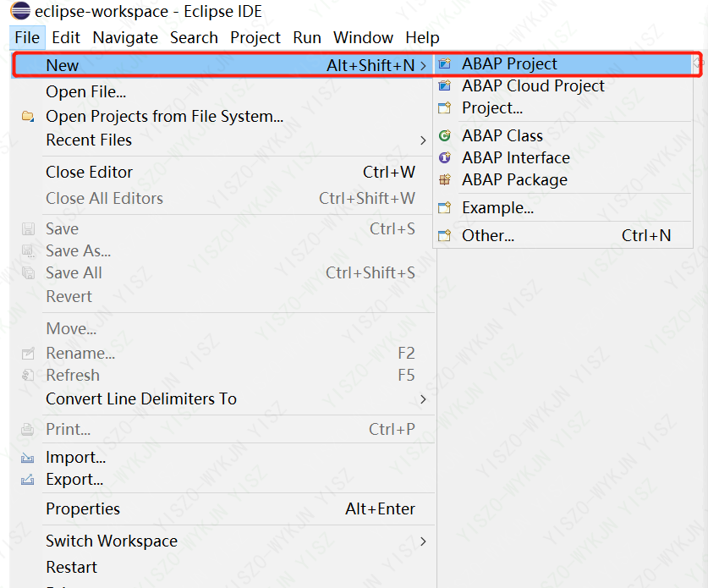Click the Refresh icon beside the Refresh entry
The image size is (708, 588).
point(26,375)
